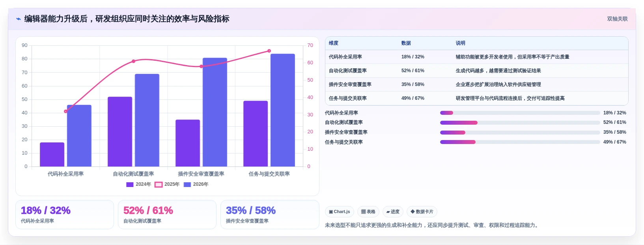Screen dimensions: 644x245
Task: Click table cell 35% / 58%
Action: pyautogui.click(x=413, y=84)
